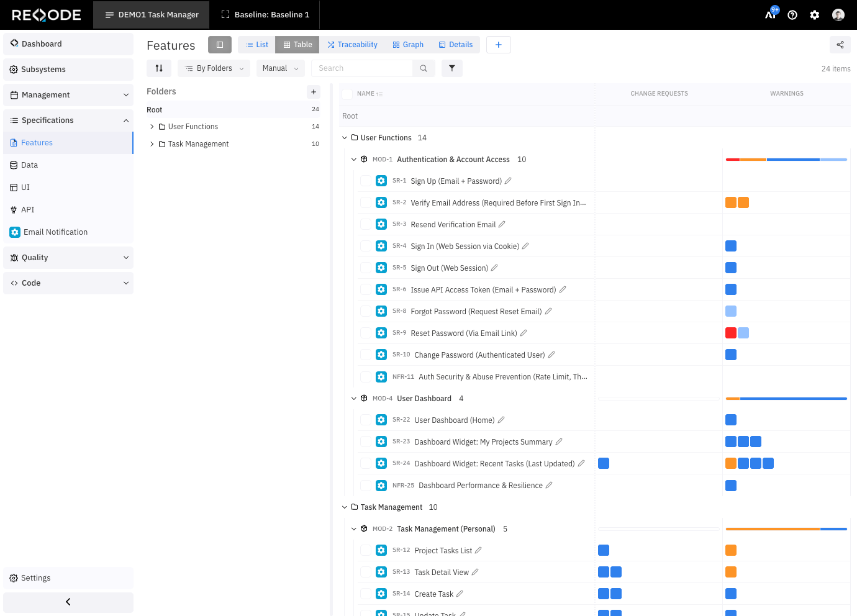The image size is (857, 616).
Task: Click the sort order arrows icon
Action: click(x=159, y=68)
